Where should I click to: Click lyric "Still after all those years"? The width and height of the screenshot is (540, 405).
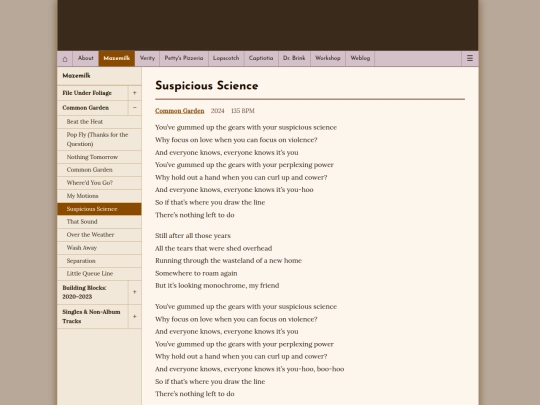click(x=193, y=236)
